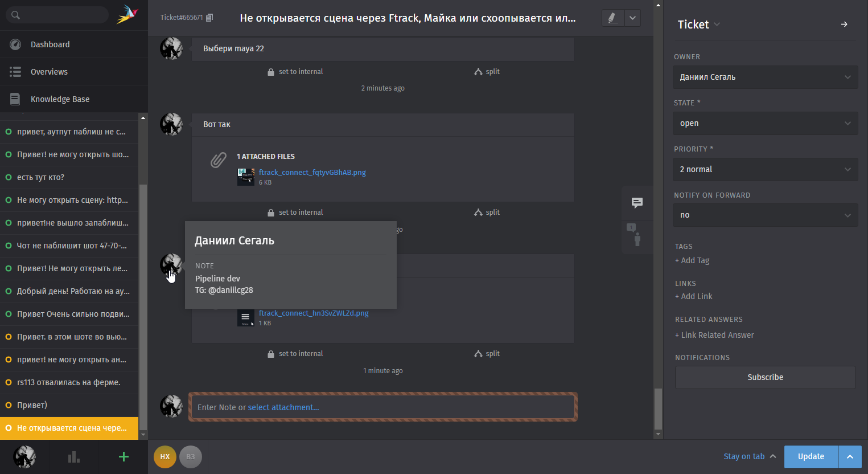
Task: Click the Update button
Action: (x=811, y=457)
